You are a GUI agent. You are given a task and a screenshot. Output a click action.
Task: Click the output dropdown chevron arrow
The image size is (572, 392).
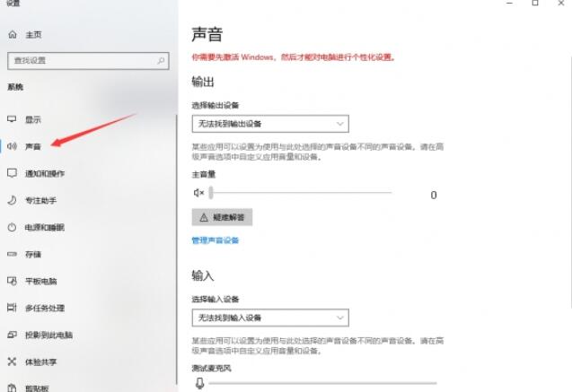[340, 124]
